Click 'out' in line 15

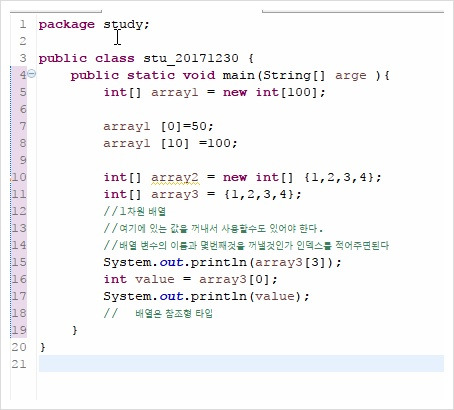point(171,262)
